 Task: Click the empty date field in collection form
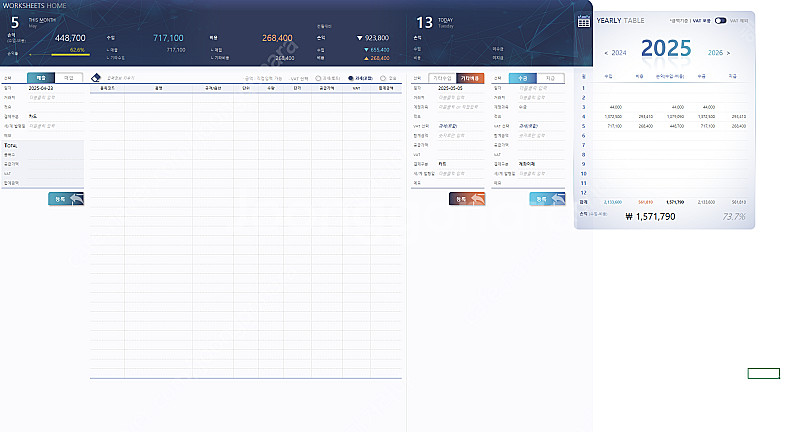pyautogui.click(x=541, y=88)
